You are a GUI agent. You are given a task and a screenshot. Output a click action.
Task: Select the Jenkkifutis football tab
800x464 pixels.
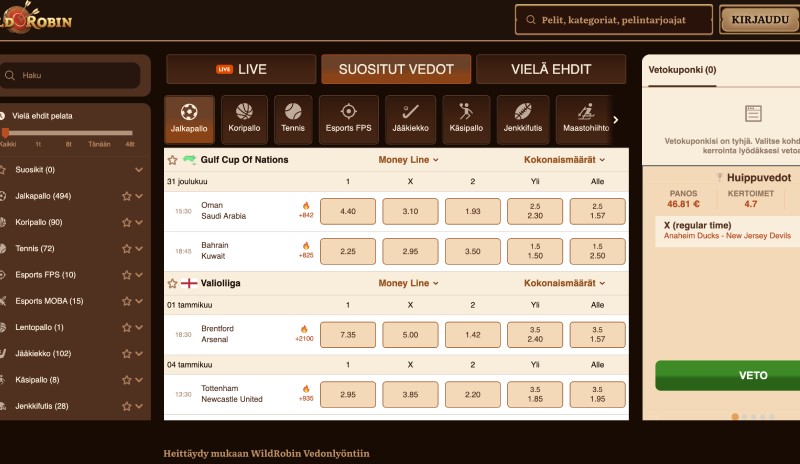[x=522, y=119]
